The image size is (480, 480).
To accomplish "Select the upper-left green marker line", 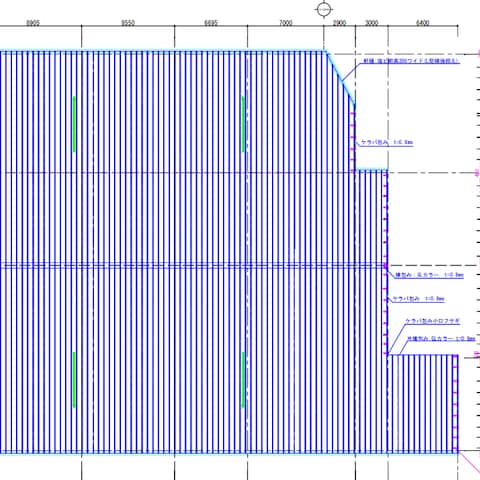I will (74, 124).
